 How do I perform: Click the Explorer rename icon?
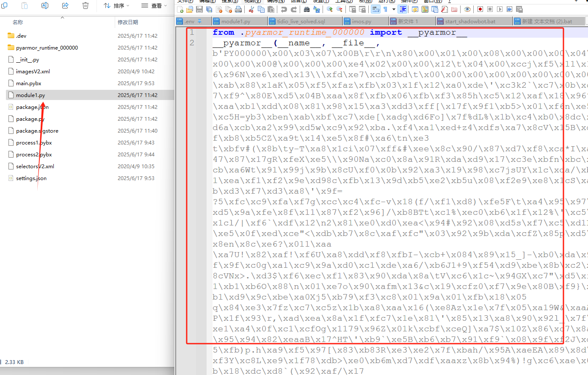(44, 6)
